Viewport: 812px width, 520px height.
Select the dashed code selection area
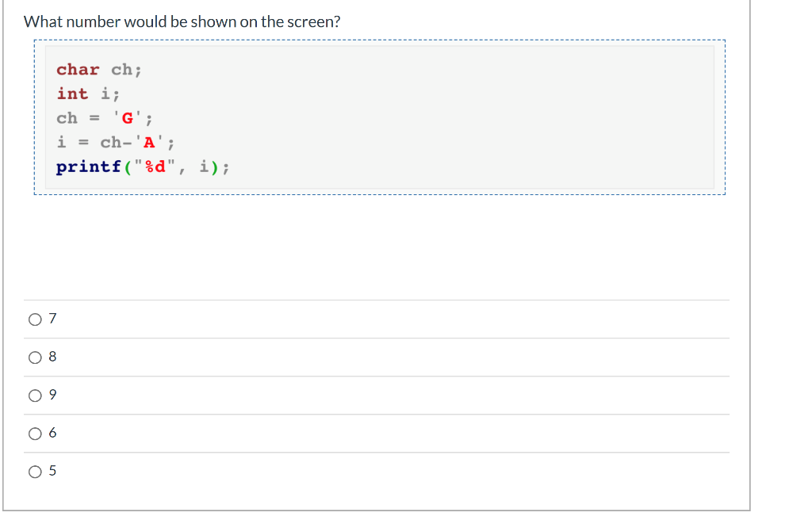(379, 119)
